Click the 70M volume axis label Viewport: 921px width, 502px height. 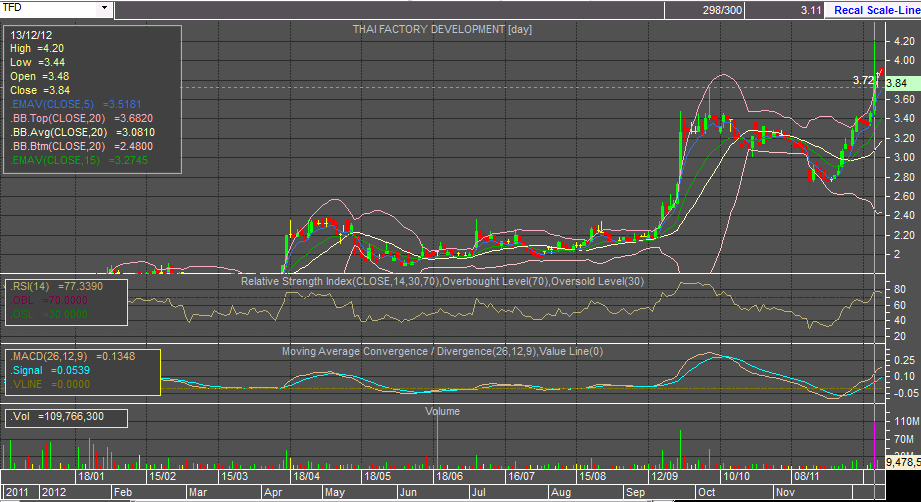(x=903, y=439)
